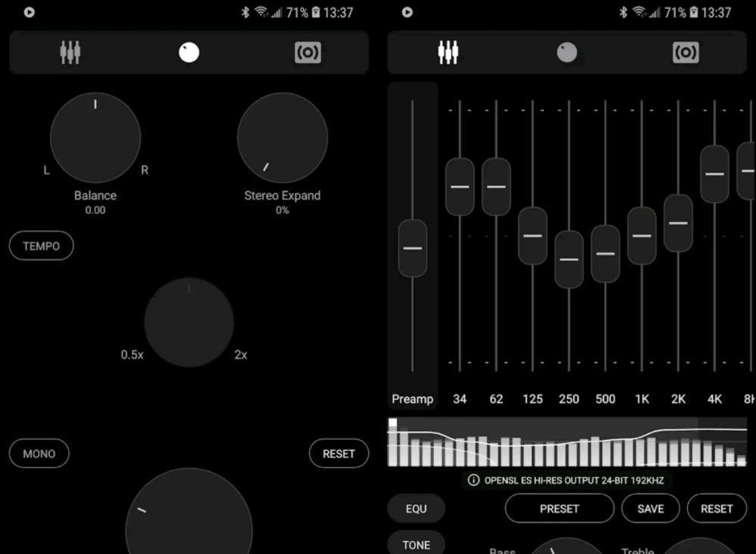Click the L label by the Balance knob
Screen dimensions: 756x554
tap(47, 170)
